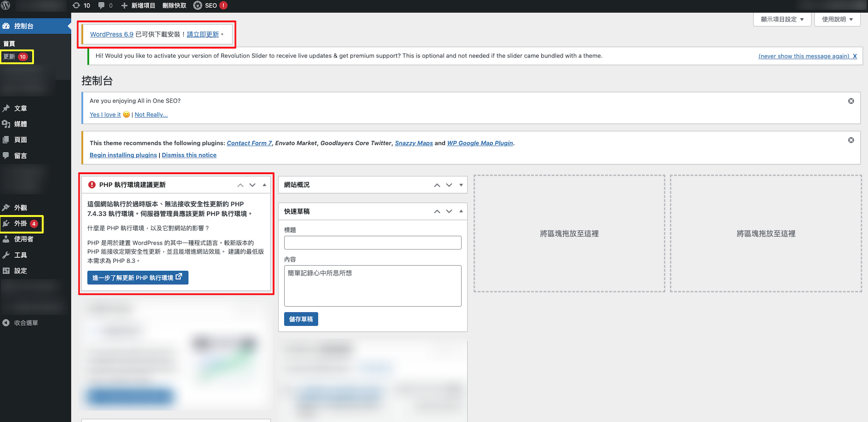Open the Contact Form 7 link
Image resolution: width=868 pixels, height=422 pixels.
[x=249, y=143]
